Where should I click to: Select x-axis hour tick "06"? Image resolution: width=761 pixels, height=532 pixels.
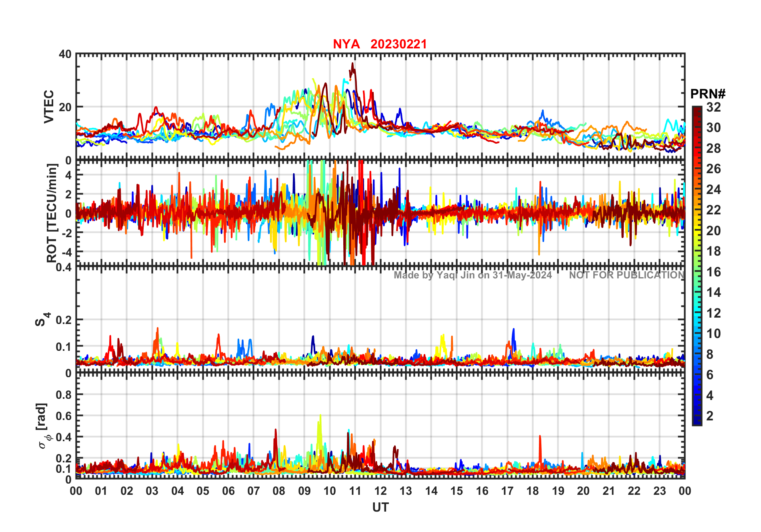pos(228,491)
